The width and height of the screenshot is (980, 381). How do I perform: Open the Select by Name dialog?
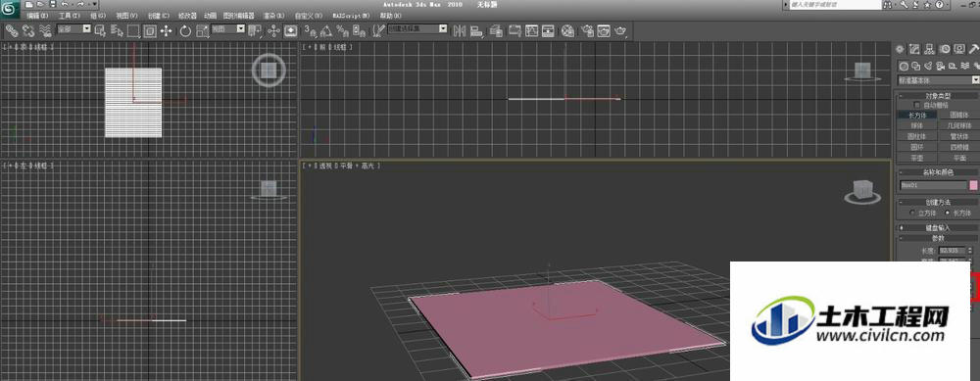(117, 30)
